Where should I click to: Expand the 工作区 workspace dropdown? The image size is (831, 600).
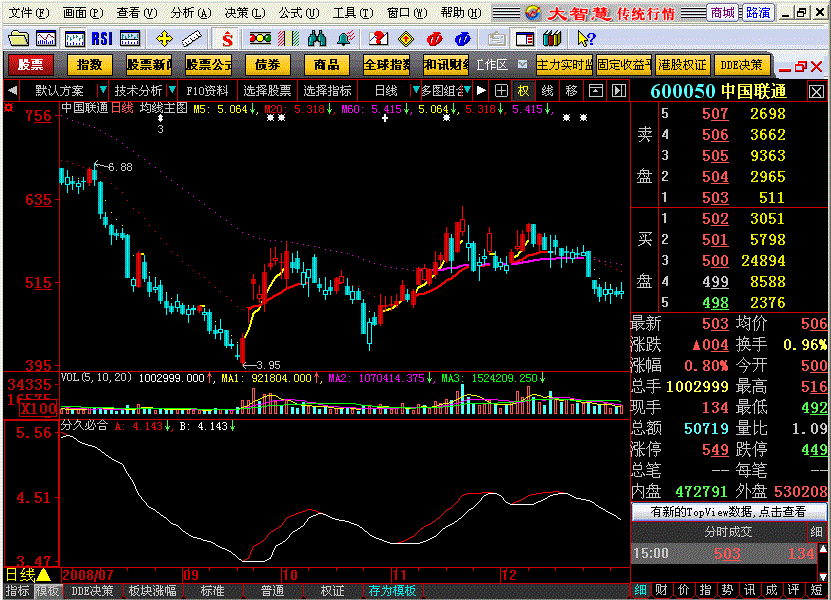tap(523, 64)
